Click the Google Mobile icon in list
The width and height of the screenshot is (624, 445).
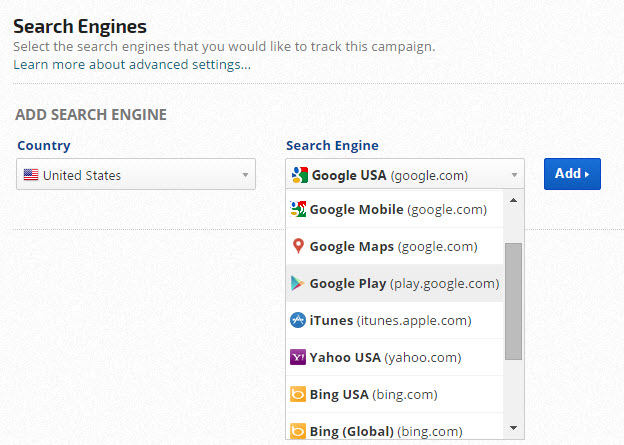click(298, 209)
